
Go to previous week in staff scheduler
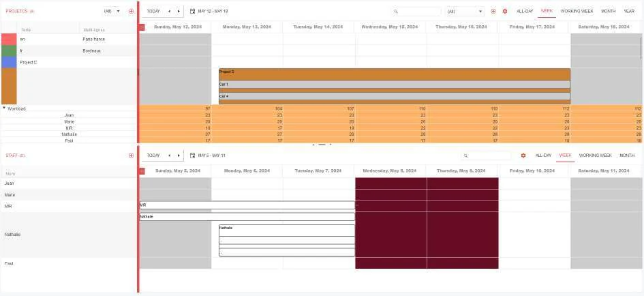coord(169,156)
